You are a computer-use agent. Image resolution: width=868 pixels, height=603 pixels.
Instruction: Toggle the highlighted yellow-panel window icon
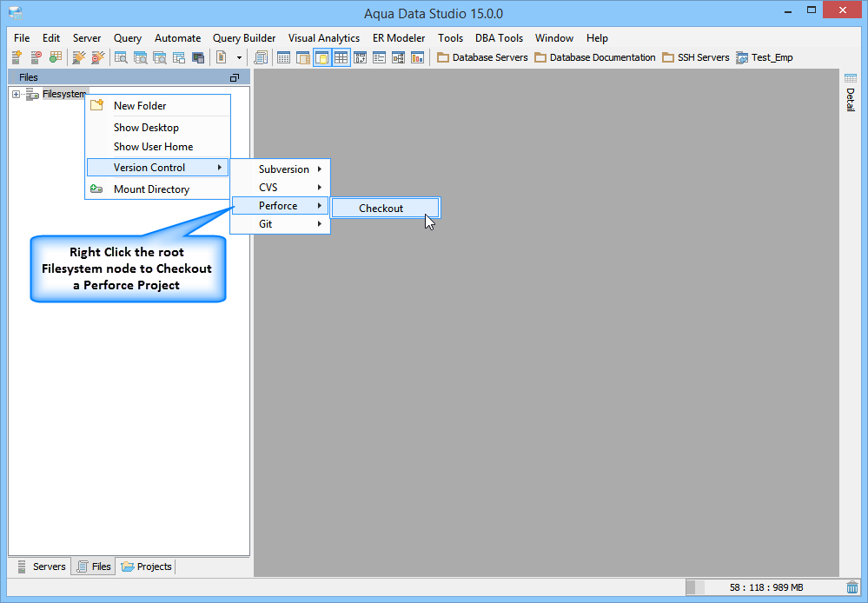[322, 57]
